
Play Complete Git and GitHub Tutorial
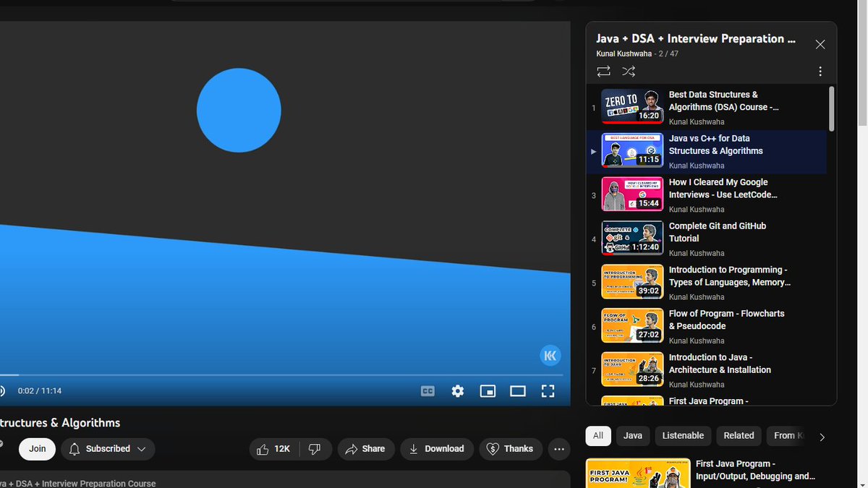tap(717, 232)
